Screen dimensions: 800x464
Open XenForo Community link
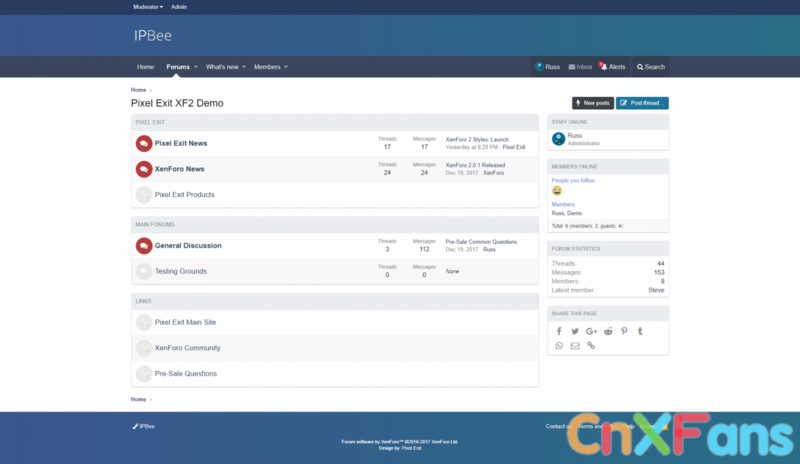pyautogui.click(x=188, y=348)
